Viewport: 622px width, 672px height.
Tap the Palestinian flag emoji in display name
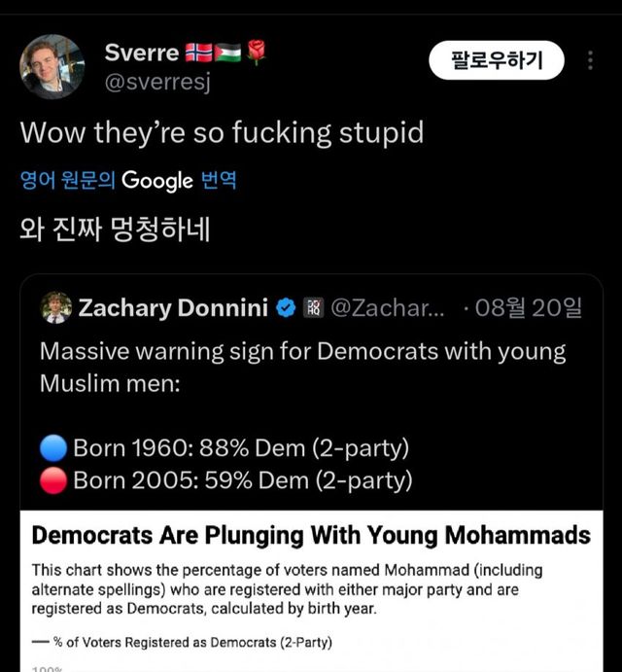(x=227, y=53)
